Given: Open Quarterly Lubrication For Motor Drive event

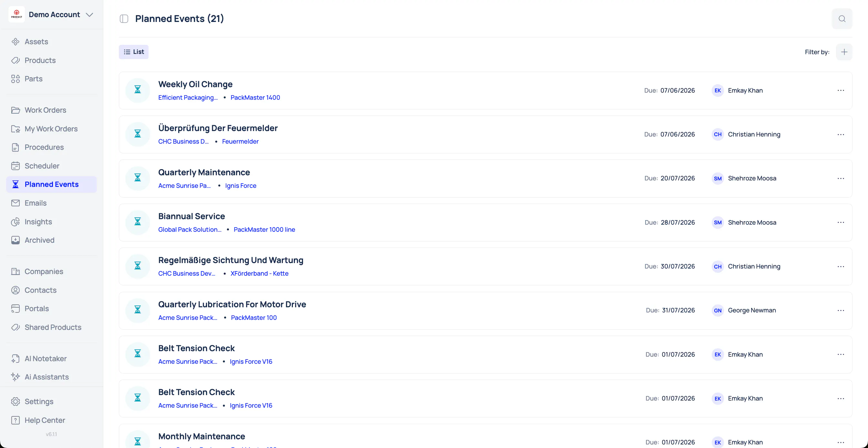Looking at the screenshot, I should point(232,304).
